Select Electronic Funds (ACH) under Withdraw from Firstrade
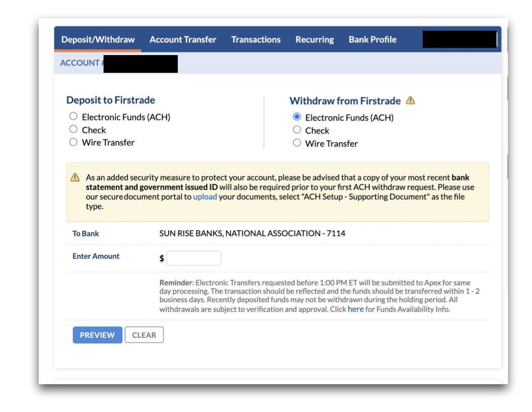Image resolution: width=532 pixels, height=412 pixels. (x=297, y=117)
